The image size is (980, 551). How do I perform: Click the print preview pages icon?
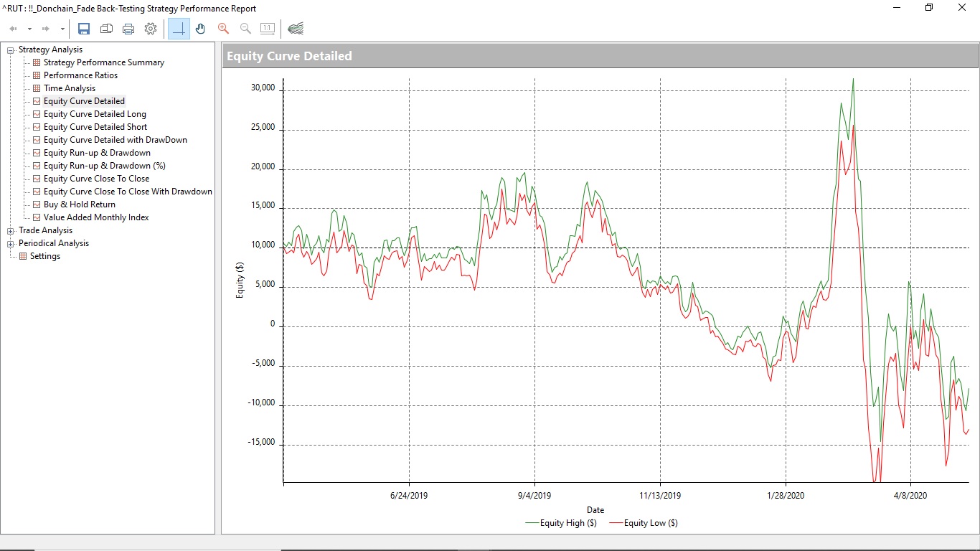pos(106,29)
